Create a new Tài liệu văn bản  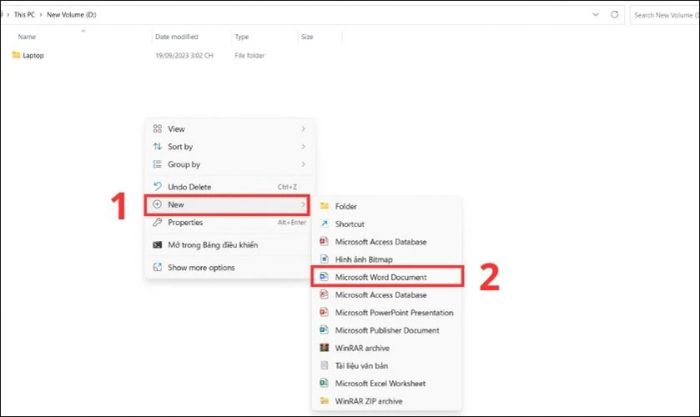point(387,365)
